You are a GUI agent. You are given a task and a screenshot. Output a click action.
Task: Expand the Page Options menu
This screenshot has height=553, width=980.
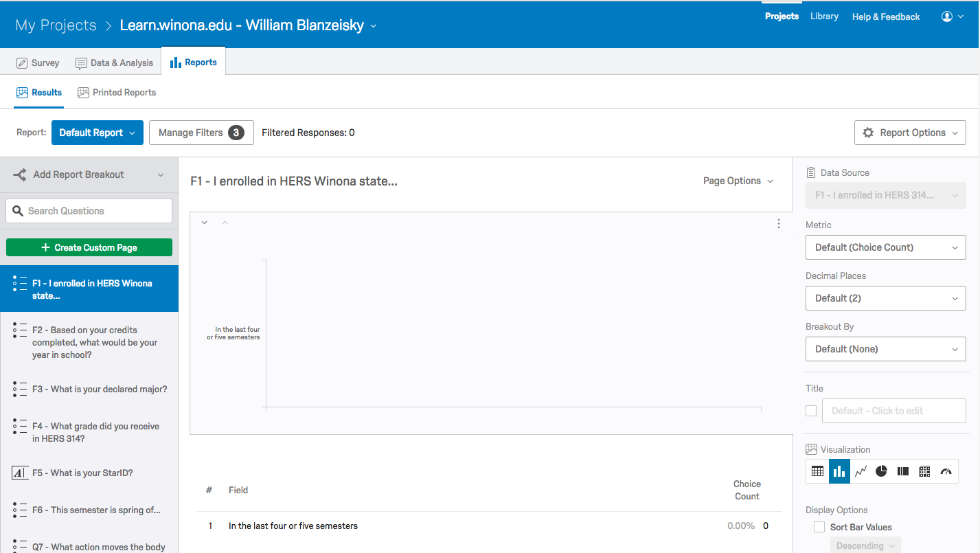[x=738, y=181]
